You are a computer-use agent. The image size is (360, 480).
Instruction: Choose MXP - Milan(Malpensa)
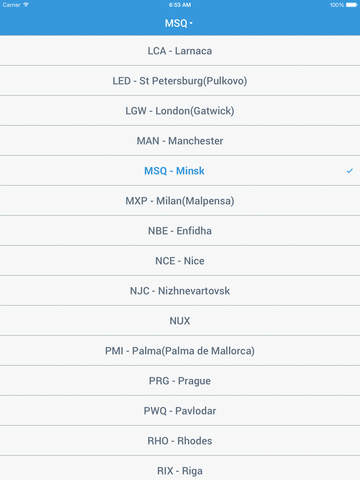pyautogui.click(x=180, y=201)
